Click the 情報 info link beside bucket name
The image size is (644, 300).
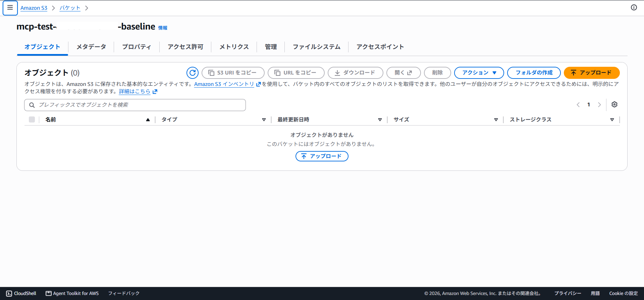click(x=163, y=28)
